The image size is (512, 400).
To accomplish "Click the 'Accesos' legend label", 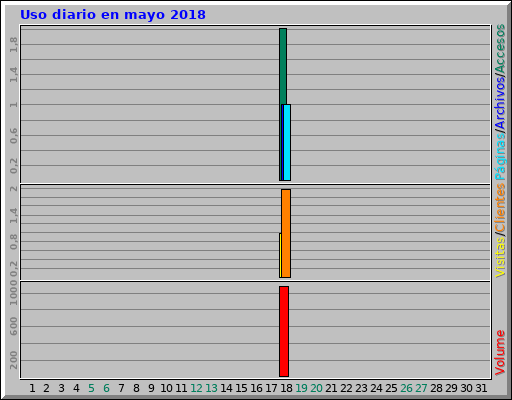I will click(500, 49).
